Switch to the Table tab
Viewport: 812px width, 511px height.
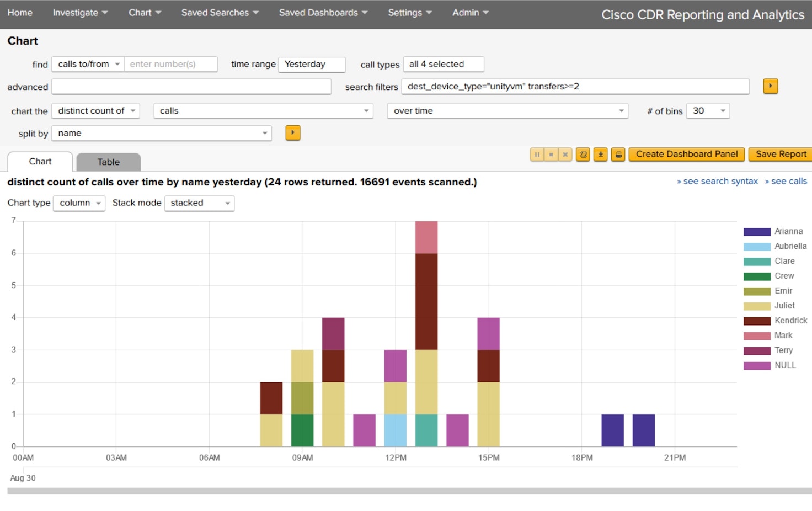tap(108, 162)
